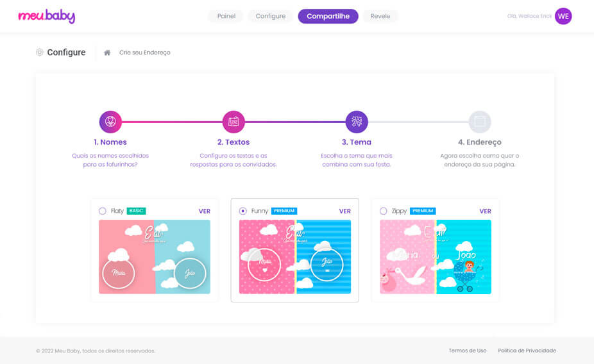Switch to the Configure tab
This screenshot has height=364, width=594.
271,17
